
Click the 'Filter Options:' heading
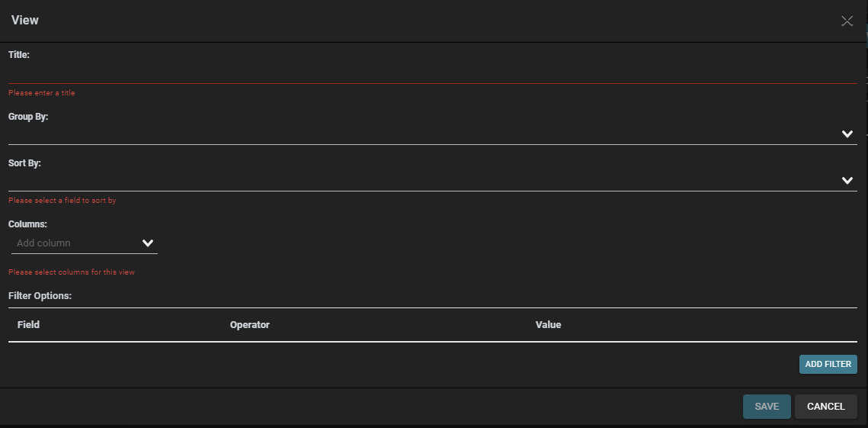[40, 295]
